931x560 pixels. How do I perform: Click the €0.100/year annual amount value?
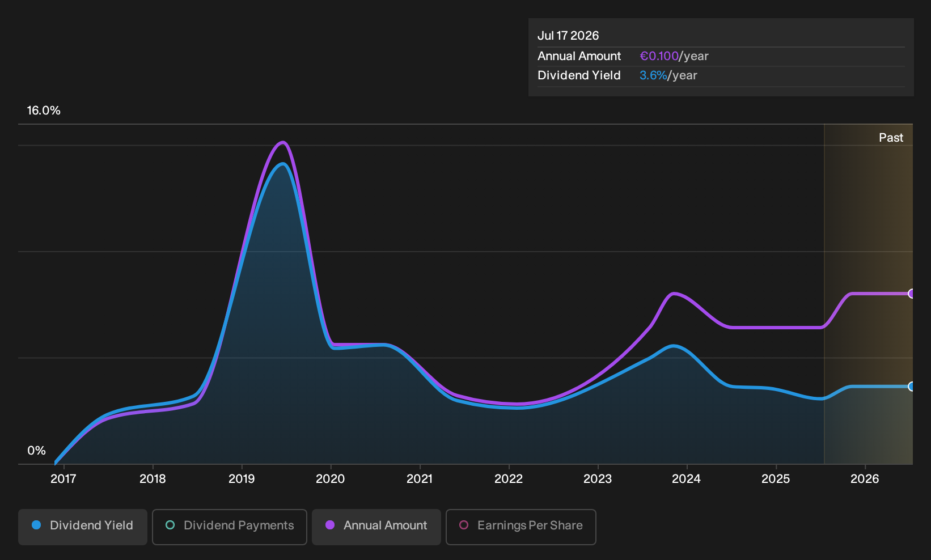pos(674,56)
